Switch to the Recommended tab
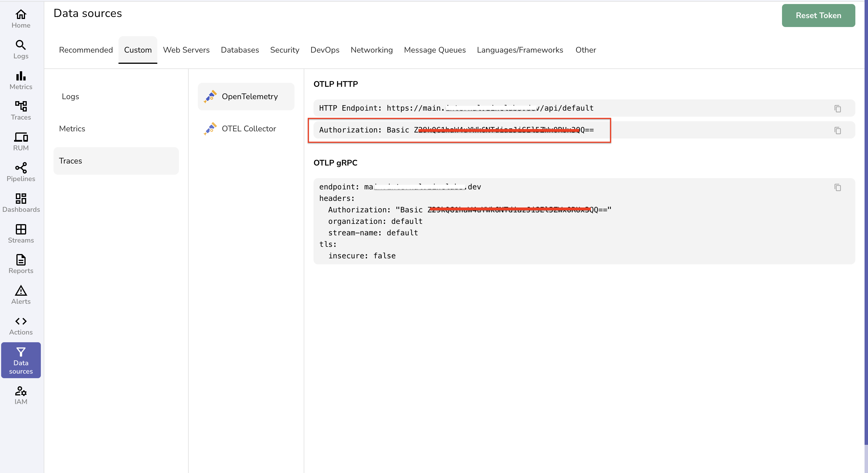The image size is (868, 473). tap(86, 50)
